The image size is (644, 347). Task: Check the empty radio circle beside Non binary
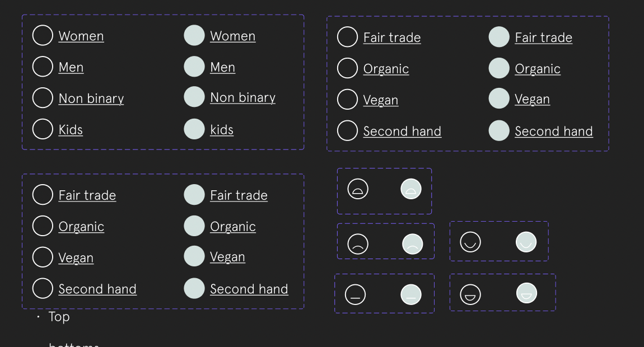coord(43,97)
